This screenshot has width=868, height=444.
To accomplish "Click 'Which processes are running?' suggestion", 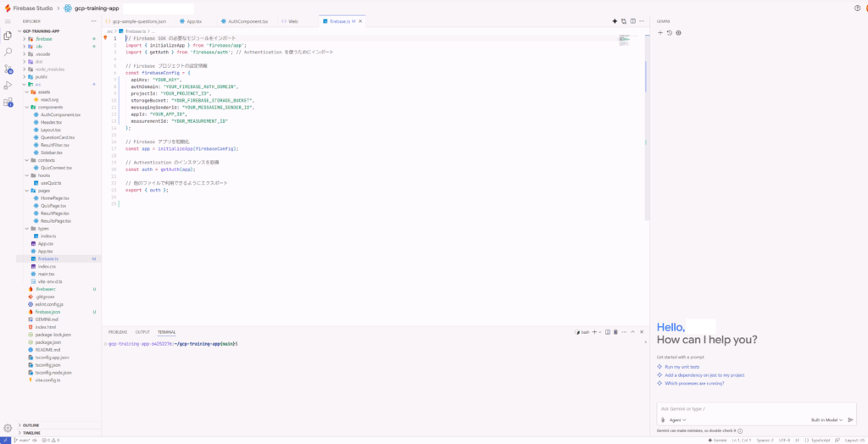I will tap(694, 383).
